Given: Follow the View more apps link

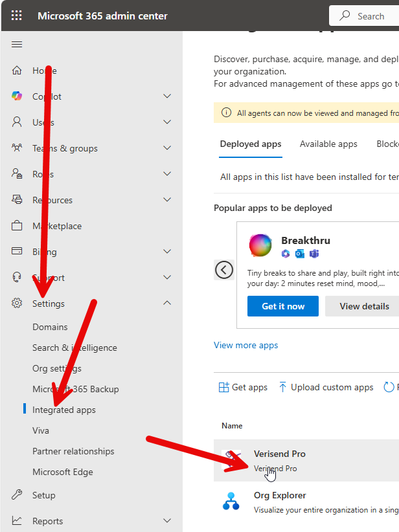Looking at the screenshot, I should click(246, 345).
